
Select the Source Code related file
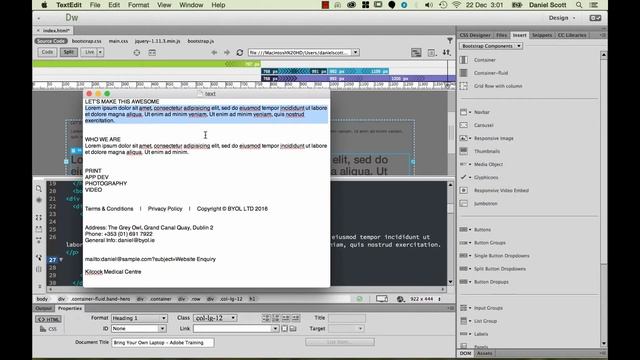pyautogui.click(x=51, y=41)
